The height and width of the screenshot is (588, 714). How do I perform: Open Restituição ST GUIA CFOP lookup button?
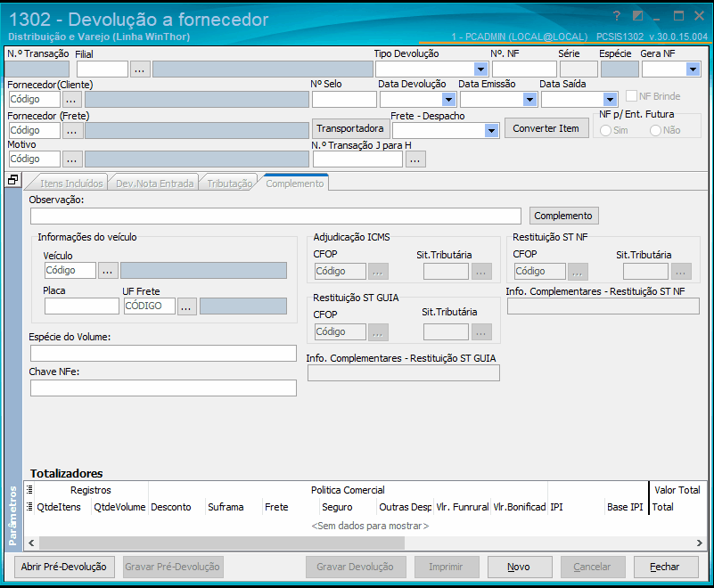[378, 331]
